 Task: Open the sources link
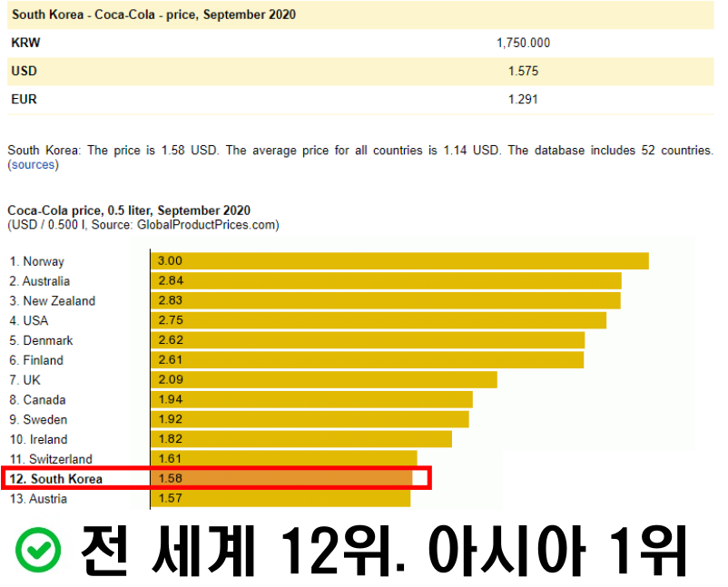coord(33,165)
